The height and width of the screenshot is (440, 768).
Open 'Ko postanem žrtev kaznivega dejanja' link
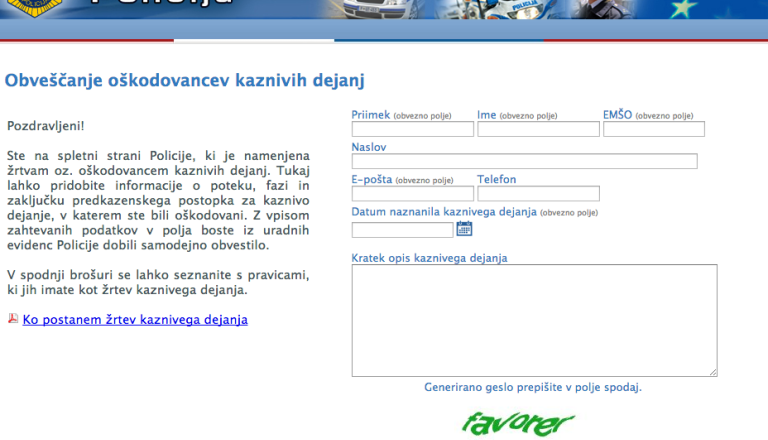[135, 320]
